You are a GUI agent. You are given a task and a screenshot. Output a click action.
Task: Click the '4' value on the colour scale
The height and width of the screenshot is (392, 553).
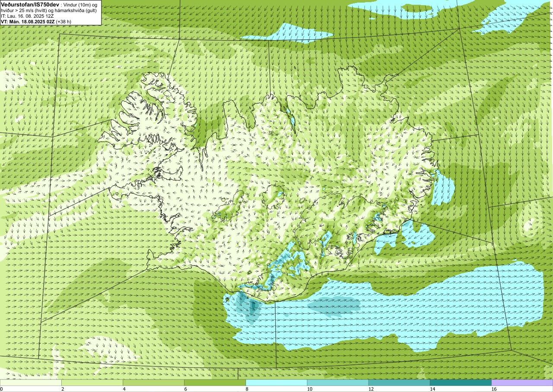tap(124, 389)
